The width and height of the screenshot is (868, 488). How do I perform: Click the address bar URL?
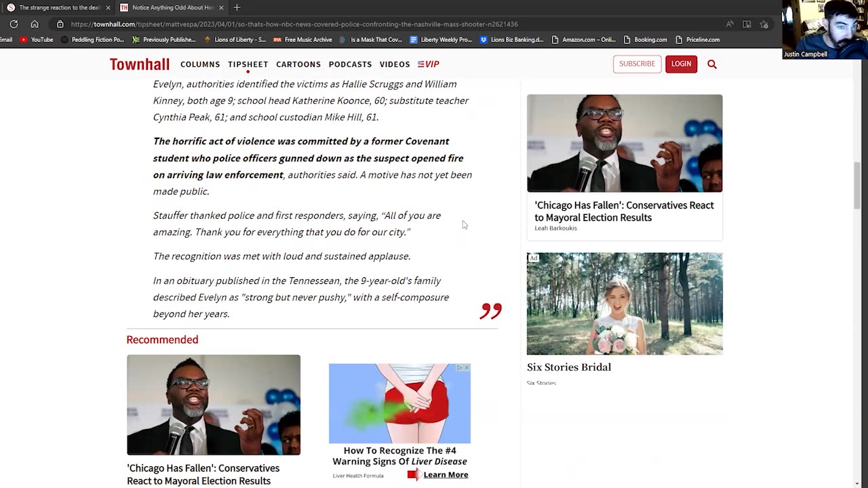(294, 24)
